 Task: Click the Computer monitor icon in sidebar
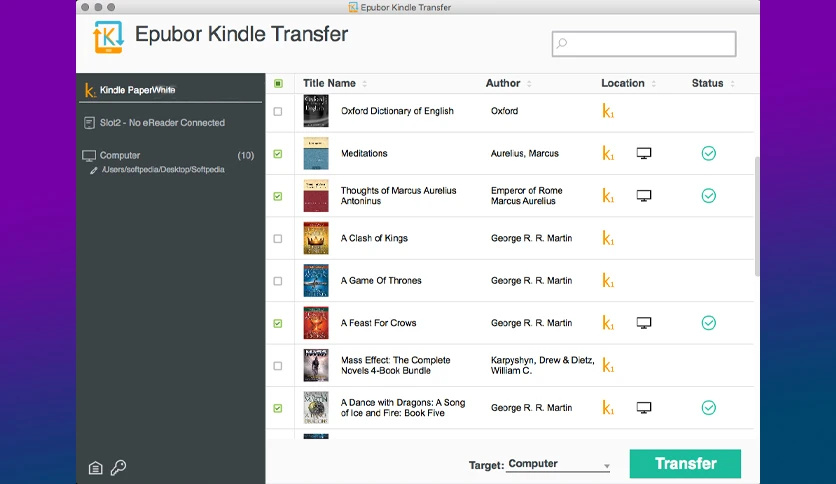(89, 156)
